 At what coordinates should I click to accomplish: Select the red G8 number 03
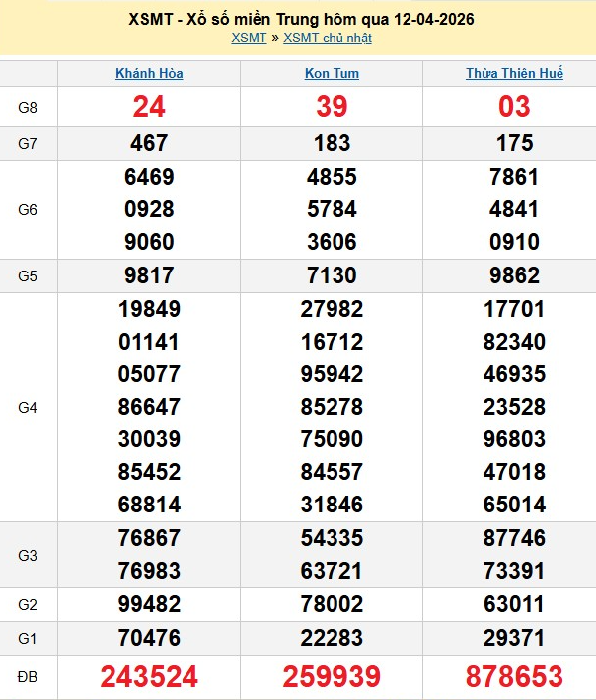[514, 107]
